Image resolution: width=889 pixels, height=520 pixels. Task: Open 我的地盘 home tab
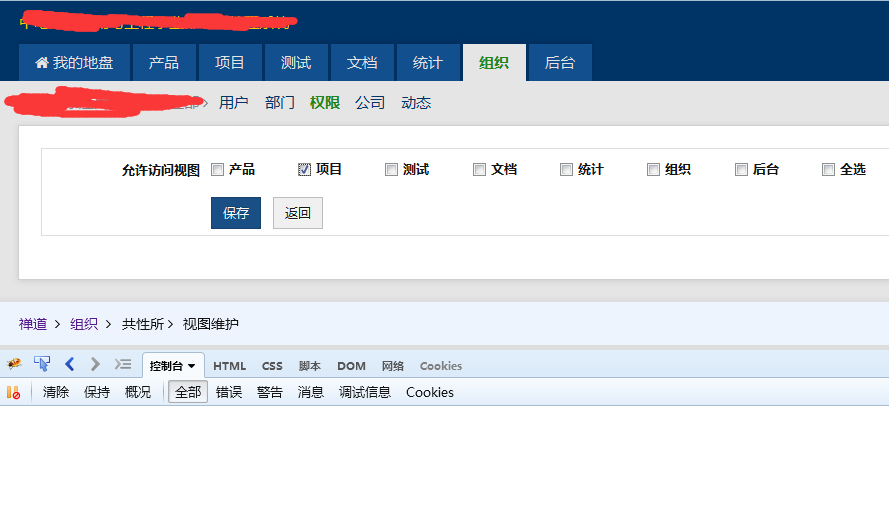(74, 62)
